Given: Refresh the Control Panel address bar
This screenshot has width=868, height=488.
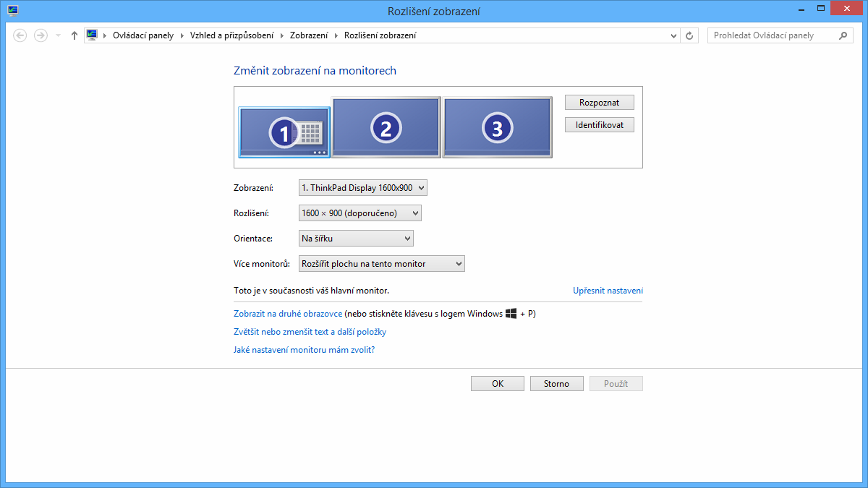Looking at the screenshot, I should (x=690, y=35).
